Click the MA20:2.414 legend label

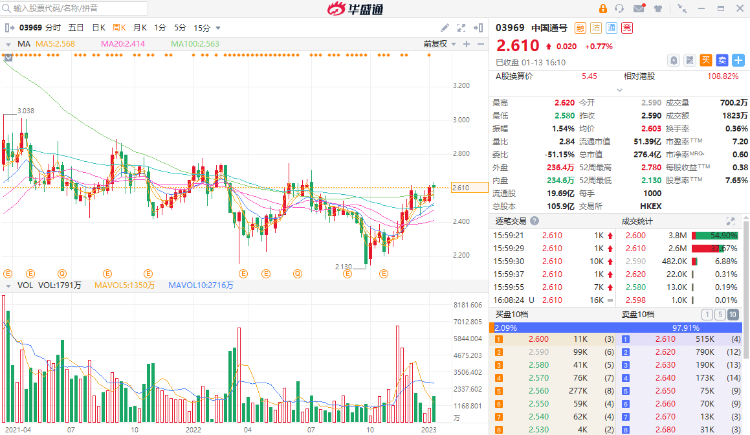(x=122, y=44)
